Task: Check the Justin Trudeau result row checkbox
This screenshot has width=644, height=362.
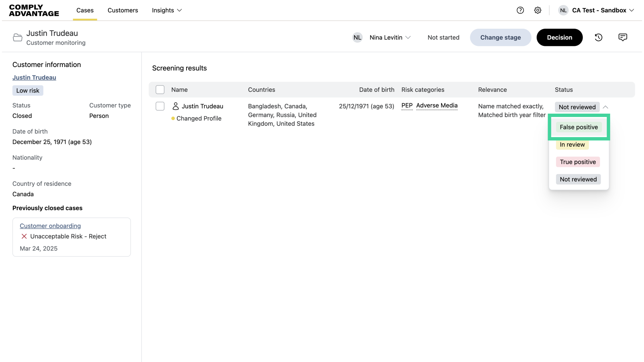Action: click(160, 106)
